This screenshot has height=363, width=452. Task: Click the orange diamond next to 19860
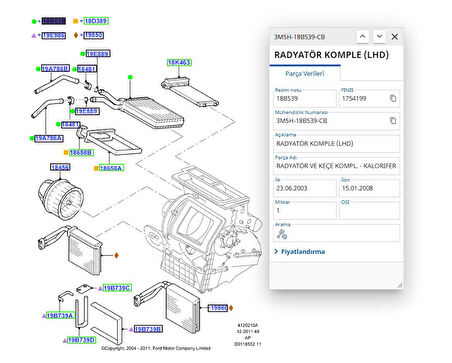point(231,308)
